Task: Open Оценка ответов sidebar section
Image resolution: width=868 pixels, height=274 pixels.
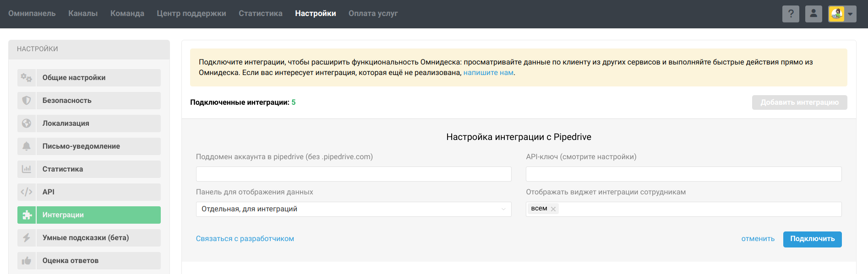Action: pos(89,261)
